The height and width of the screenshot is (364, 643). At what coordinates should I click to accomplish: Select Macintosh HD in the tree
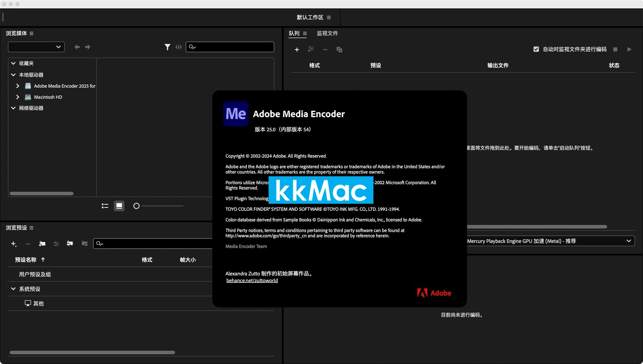pyautogui.click(x=48, y=97)
